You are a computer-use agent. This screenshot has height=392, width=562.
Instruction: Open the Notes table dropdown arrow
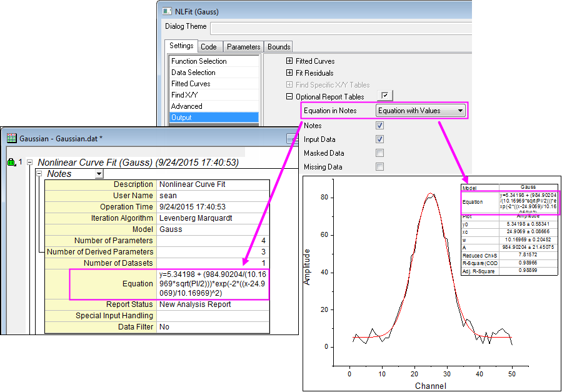(x=99, y=174)
